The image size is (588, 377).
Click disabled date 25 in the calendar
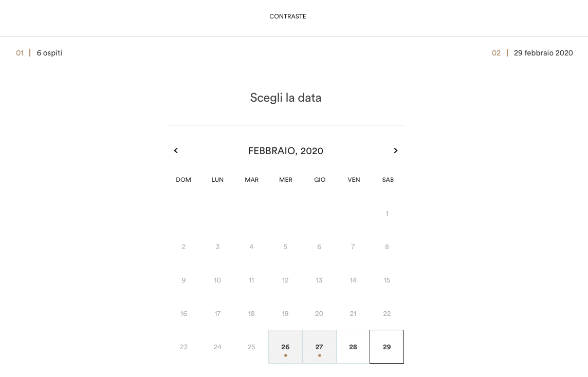[x=251, y=347]
